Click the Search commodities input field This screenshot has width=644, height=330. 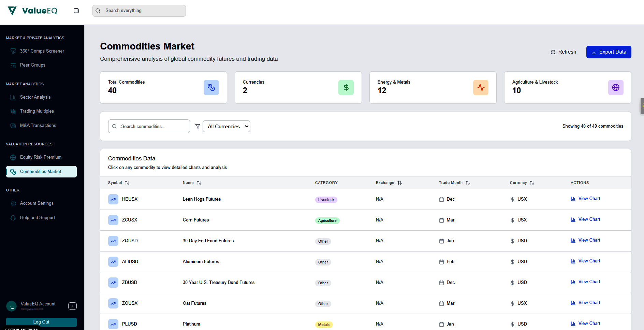(149, 126)
